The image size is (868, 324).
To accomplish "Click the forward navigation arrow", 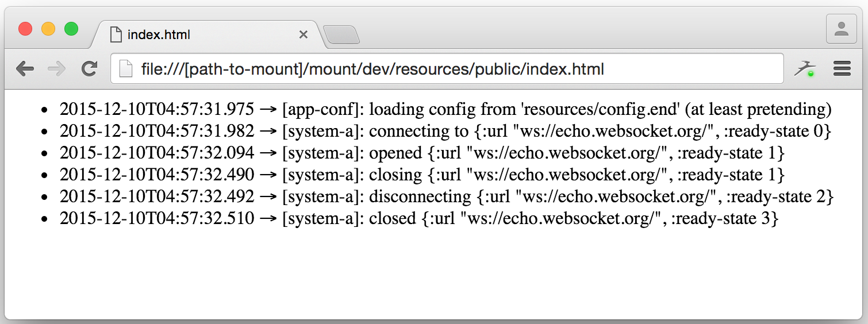I will 56,70.
